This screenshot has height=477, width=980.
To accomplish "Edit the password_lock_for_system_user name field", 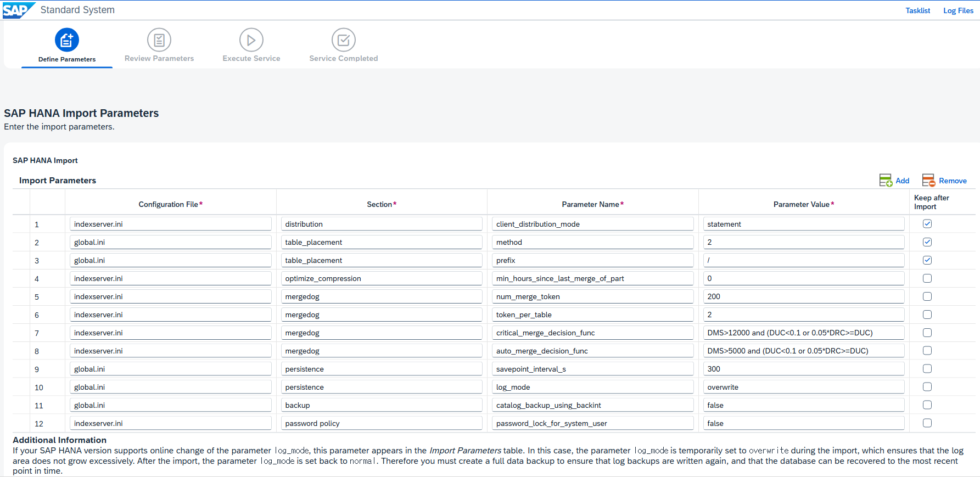I will [593, 423].
